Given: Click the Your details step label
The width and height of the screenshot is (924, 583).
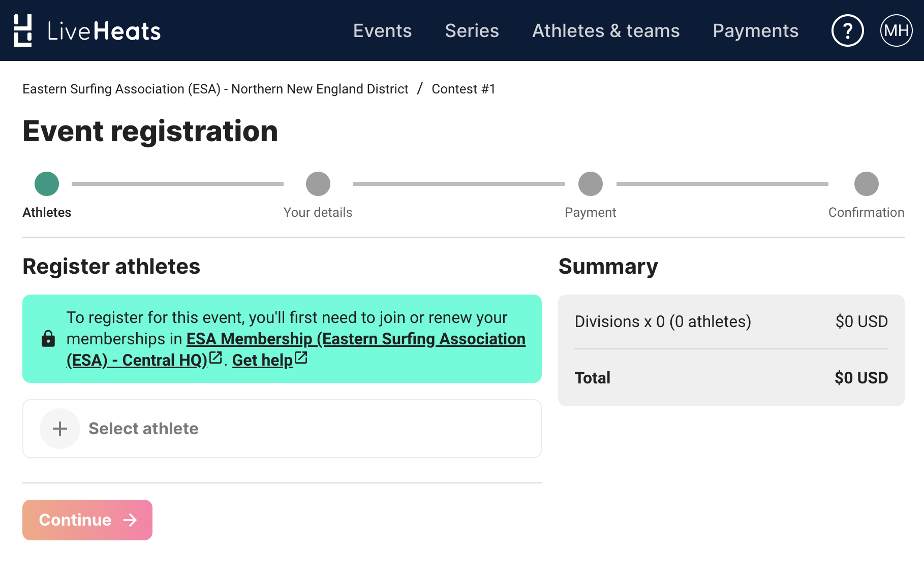Looking at the screenshot, I should click(x=318, y=212).
